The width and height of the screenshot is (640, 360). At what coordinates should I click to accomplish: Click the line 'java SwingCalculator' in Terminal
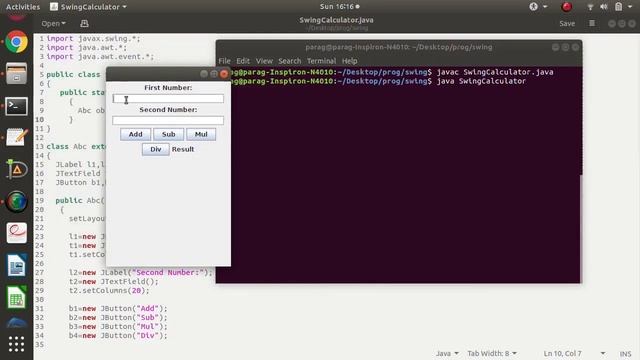pos(481,81)
